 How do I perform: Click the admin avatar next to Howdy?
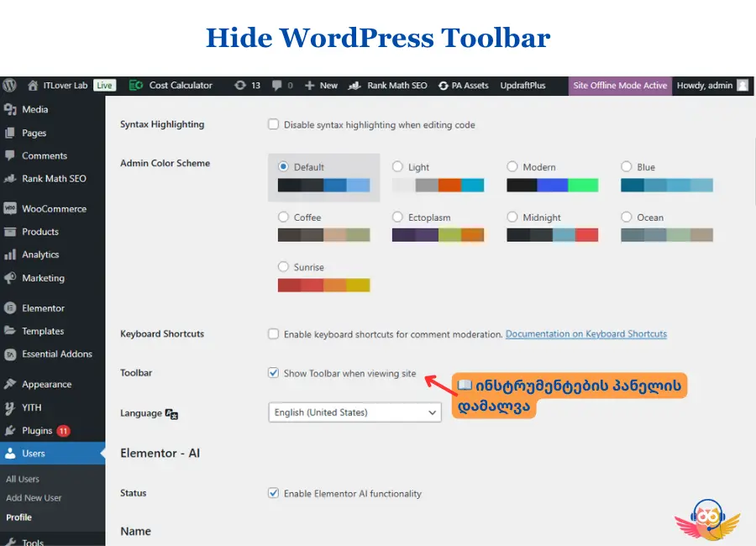coord(743,85)
